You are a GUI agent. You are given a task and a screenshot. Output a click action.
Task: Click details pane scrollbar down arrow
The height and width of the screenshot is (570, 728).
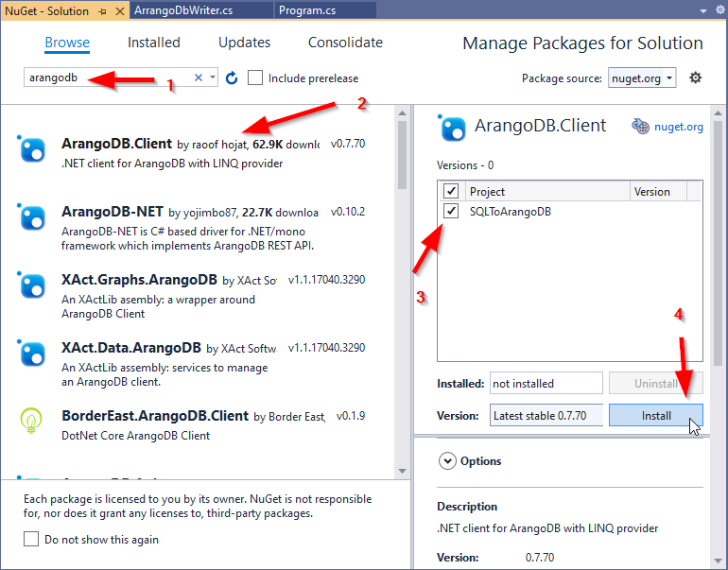[718, 561]
